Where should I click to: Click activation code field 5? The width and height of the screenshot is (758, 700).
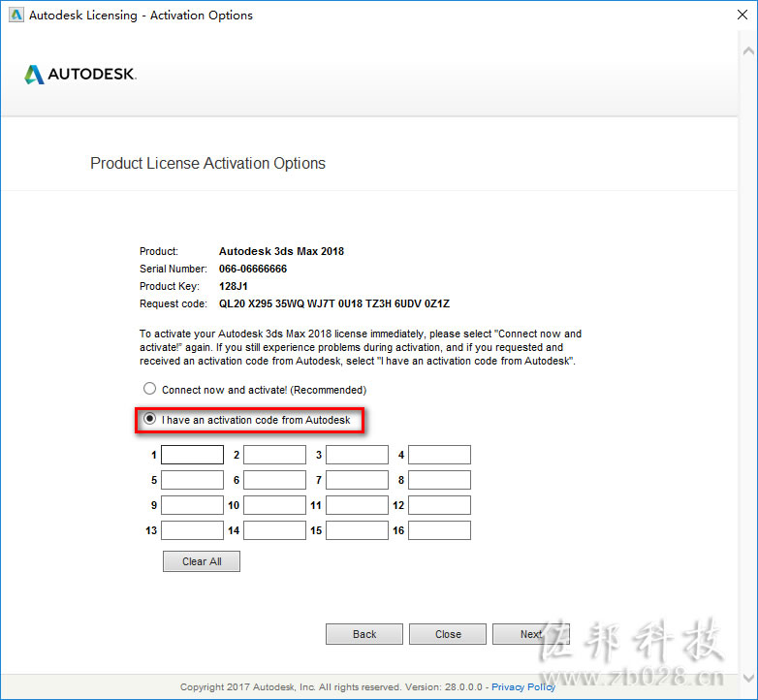pyautogui.click(x=192, y=480)
